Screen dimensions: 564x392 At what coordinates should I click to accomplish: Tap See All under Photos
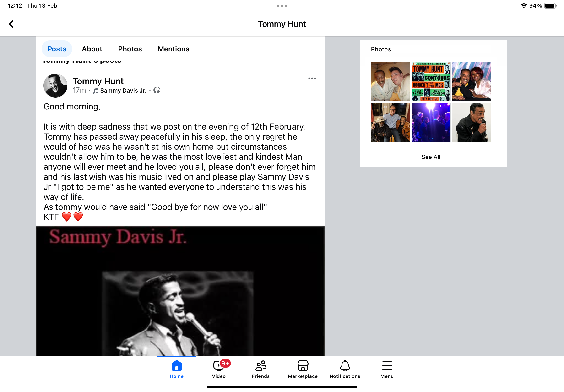[431, 157]
